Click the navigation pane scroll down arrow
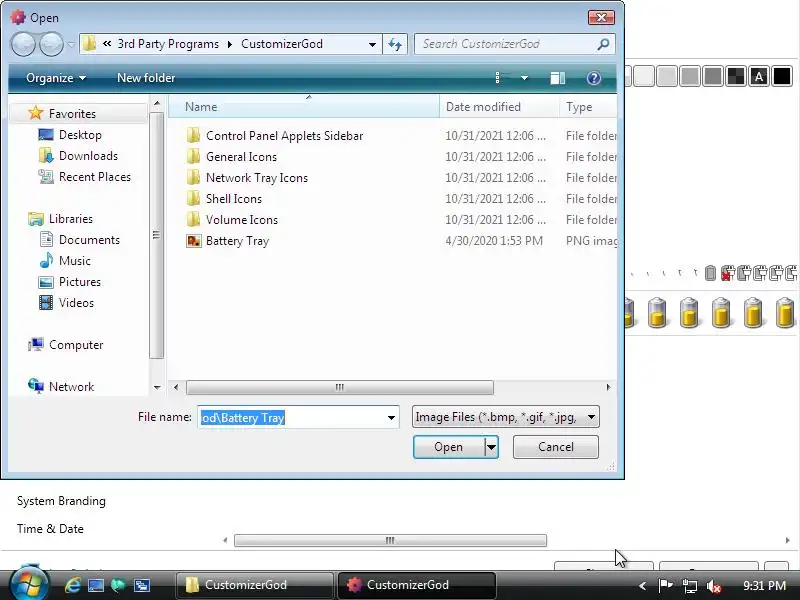The width and height of the screenshot is (800, 600). tap(157, 387)
